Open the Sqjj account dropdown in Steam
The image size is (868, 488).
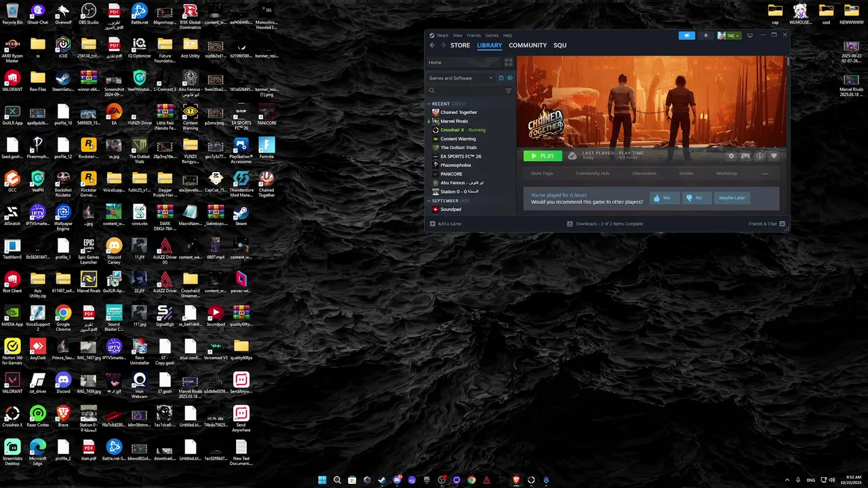pyautogui.click(x=729, y=35)
